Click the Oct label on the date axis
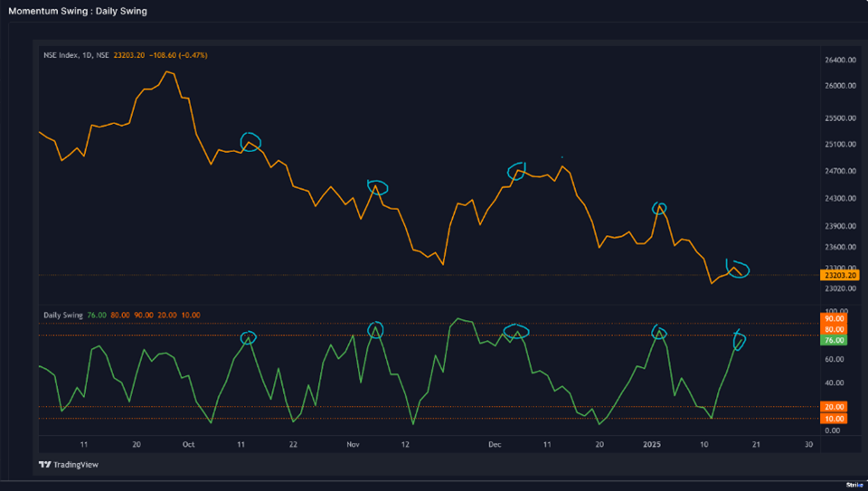The width and height of the screenshot is (868, 491). coord(188,445)
